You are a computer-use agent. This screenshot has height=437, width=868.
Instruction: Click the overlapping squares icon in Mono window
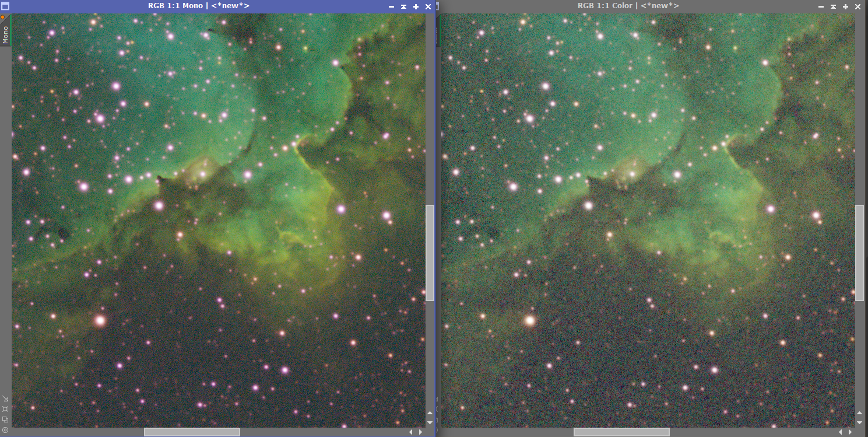(x=5, y=419)
